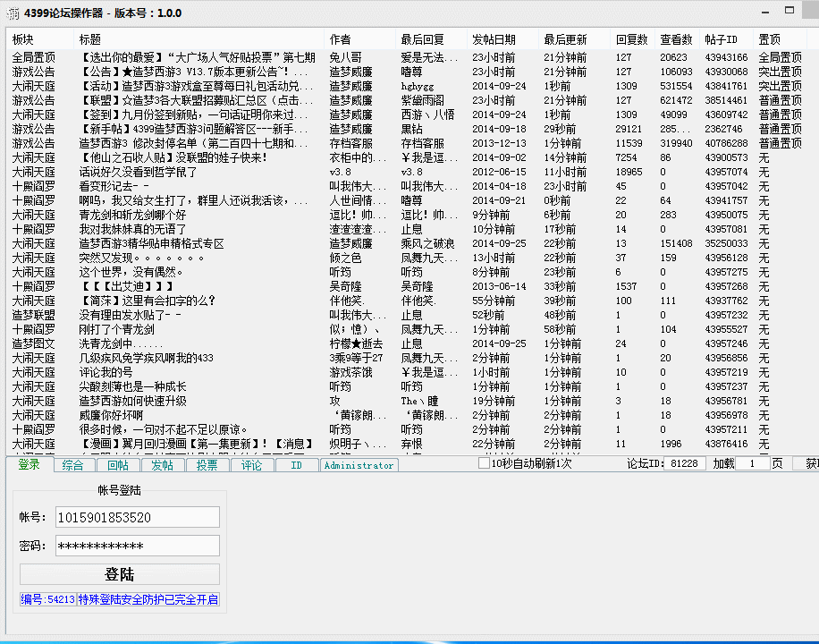Sort by the 回复数 column header

click(632, 39)
